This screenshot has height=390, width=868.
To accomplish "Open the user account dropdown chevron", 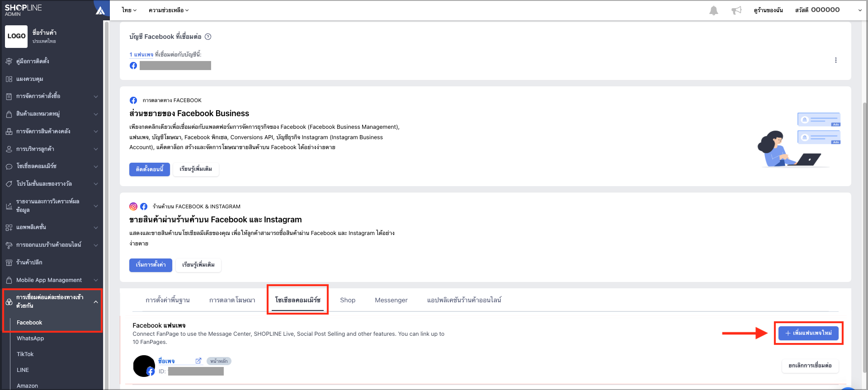I will click(859, 10).
